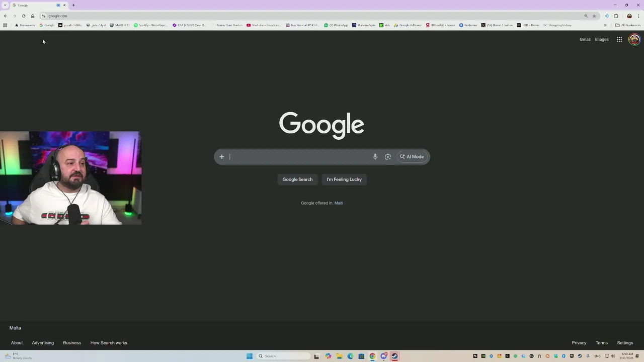Screen dimensions: 644x362
Task: Click Chrome profile avatar in toolbar
Action: pyautogui.click(x=629, y=16)
